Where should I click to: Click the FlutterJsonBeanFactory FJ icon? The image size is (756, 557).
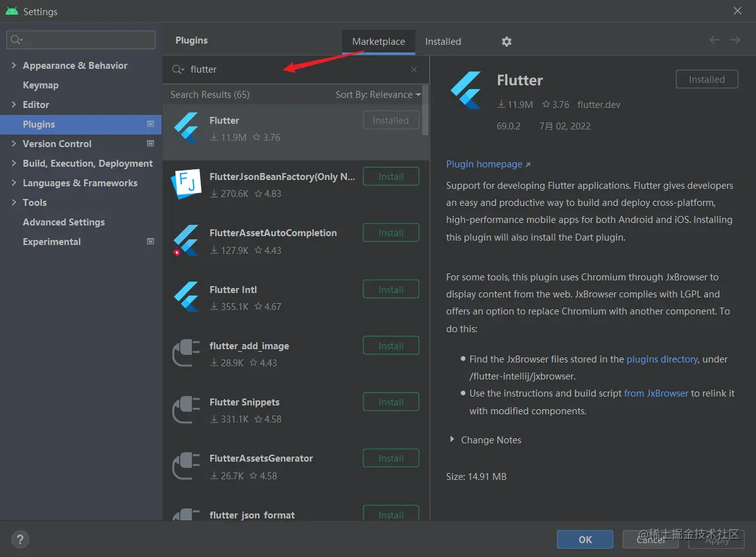(186, 184)
